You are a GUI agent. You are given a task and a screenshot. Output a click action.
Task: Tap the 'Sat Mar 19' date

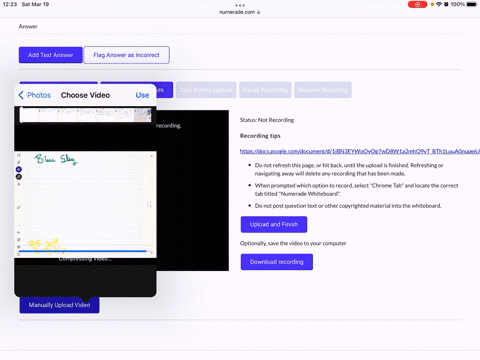(x=35, y=4)
